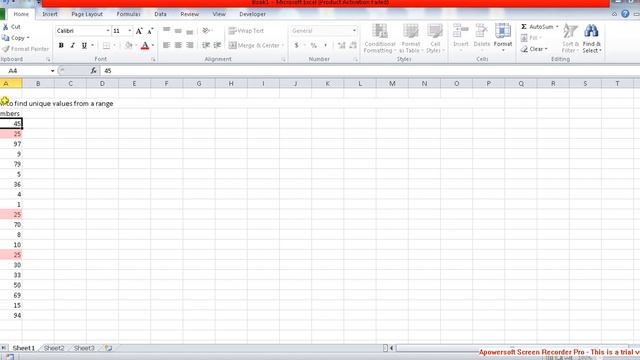
Task: Open the Format cells menu
Action: pyautogui.click(x=503, y=37)
